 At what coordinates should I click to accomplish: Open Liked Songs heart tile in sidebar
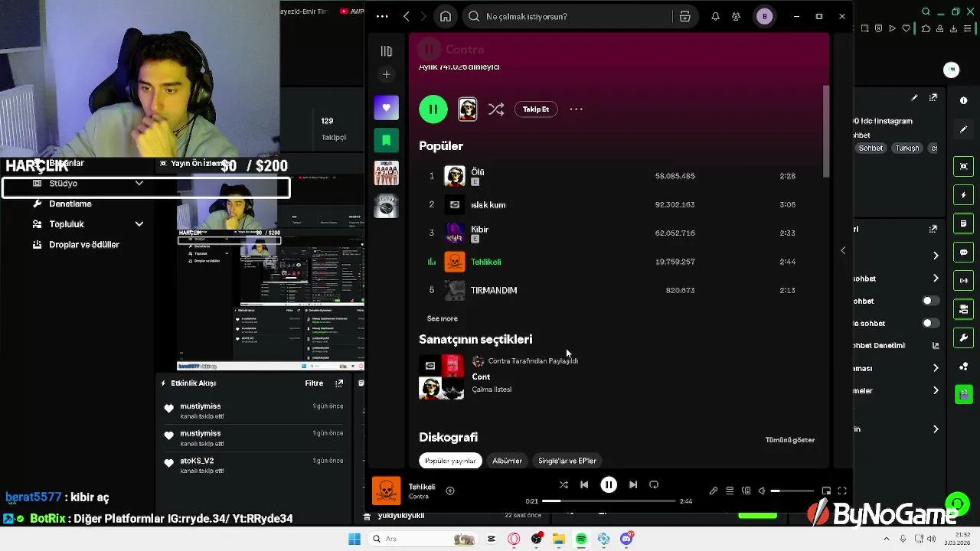pos(387,108)
